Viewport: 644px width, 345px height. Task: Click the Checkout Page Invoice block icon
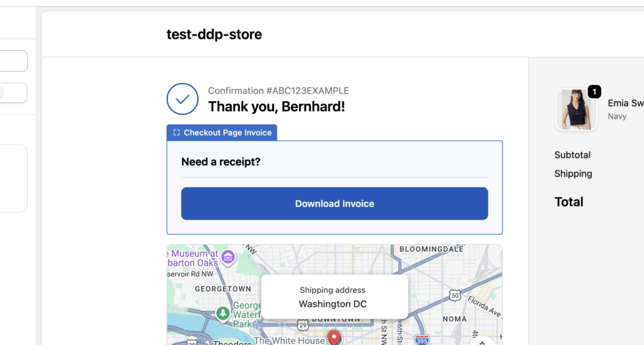click(176, 133)
